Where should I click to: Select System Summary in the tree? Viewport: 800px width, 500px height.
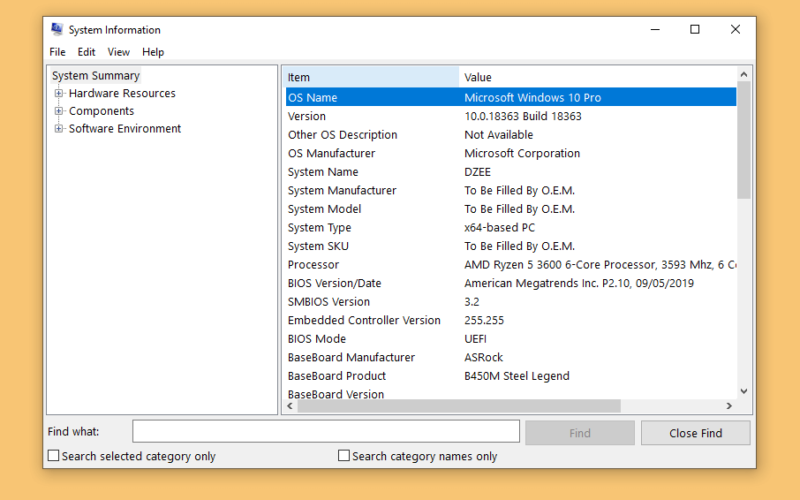(95, 76)
